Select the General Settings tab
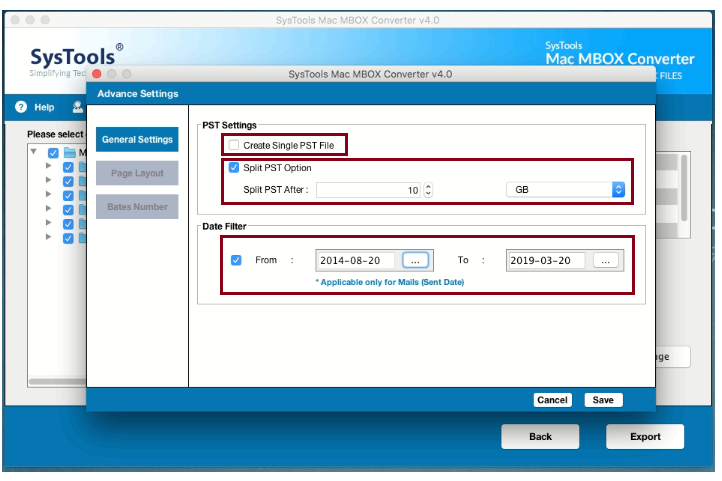 [137, 139]
